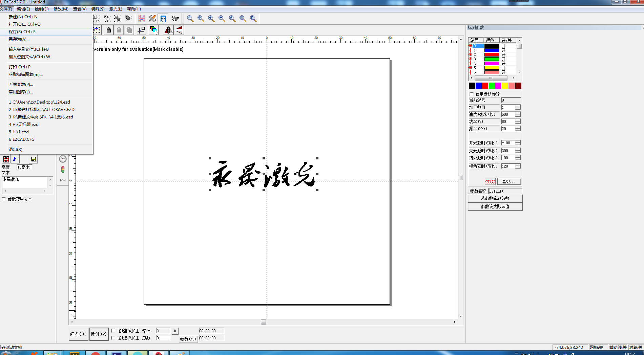The image size is (644, 355).
Task: Click the black padlock lock icon
Action: pyautogui.click(x=108, y=30)
